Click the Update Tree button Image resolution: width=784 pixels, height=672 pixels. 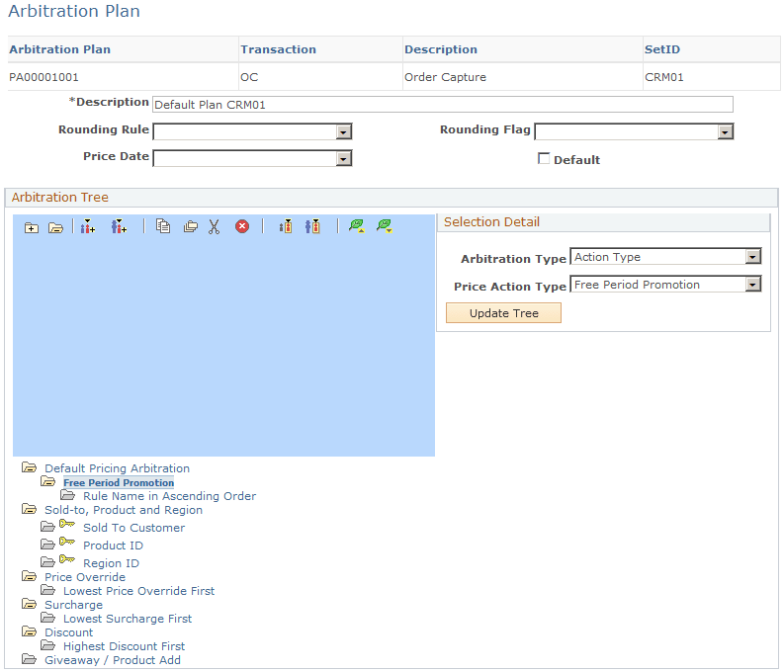point(503,313)
